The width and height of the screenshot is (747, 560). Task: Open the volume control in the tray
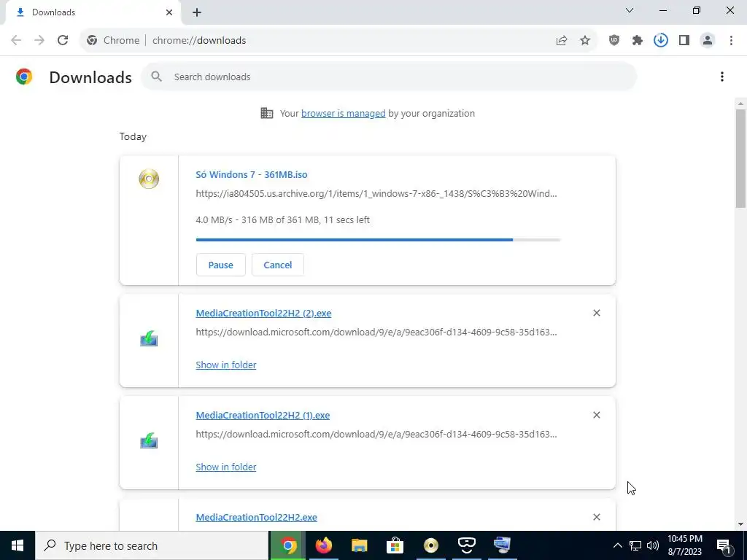point(653,545)
